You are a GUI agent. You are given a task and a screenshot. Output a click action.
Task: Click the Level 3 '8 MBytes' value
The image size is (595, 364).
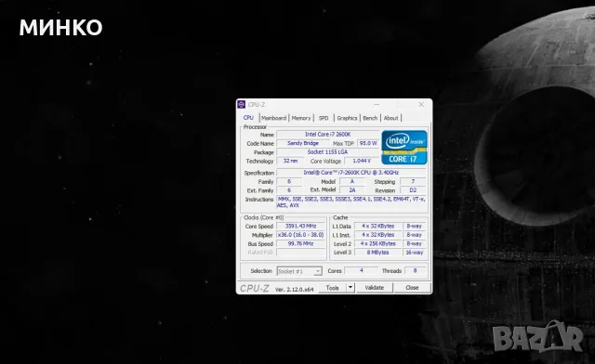(377, 253)
